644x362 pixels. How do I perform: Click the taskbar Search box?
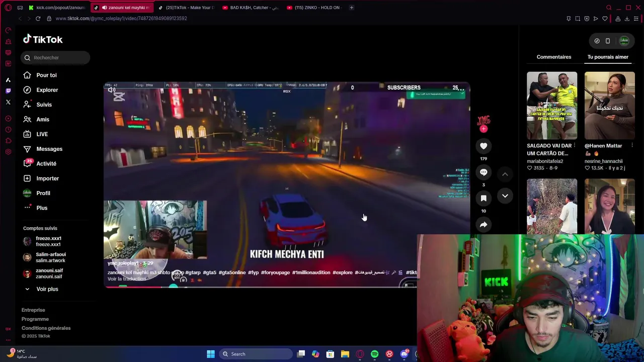[x=255, y=354]
